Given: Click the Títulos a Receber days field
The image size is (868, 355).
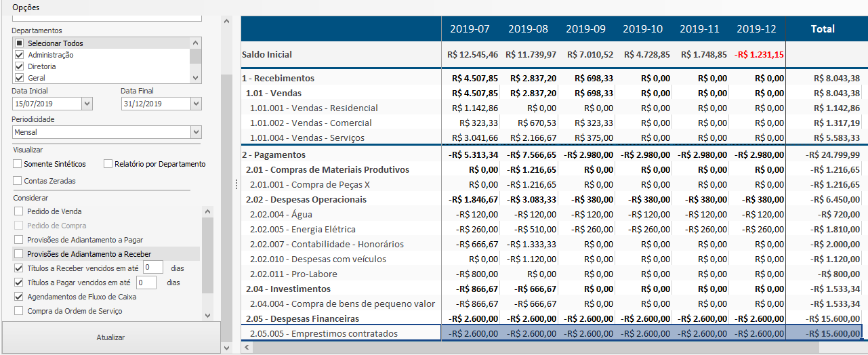Looking at the screenshot, I should pos(153,268).
